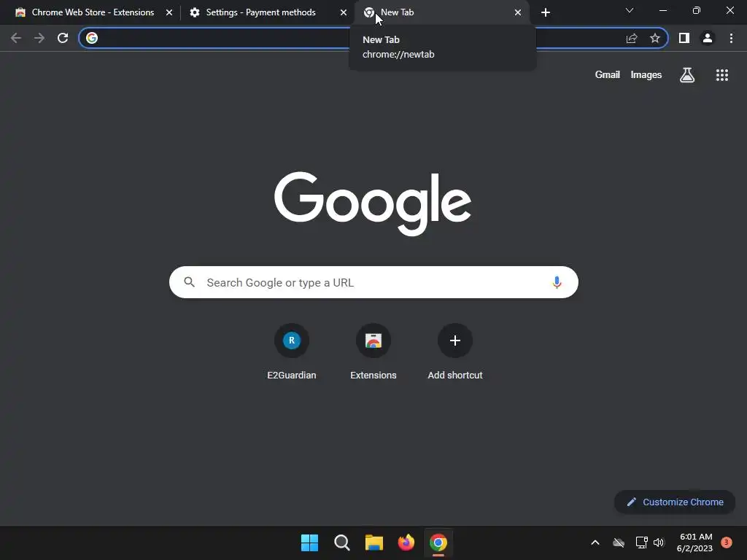Open the E2Guardian shortcut
This screenshot has height=560, width=747.
(292, 341)
